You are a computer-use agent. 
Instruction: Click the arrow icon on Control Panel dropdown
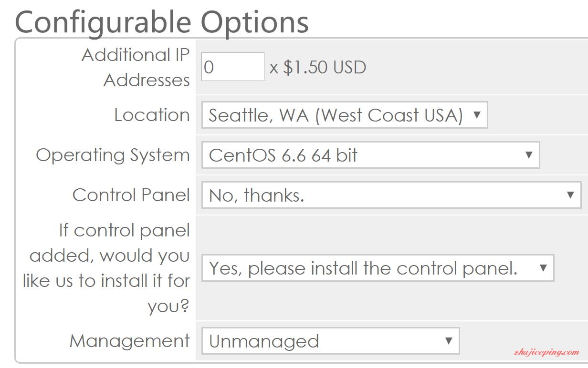coord(570,195)
